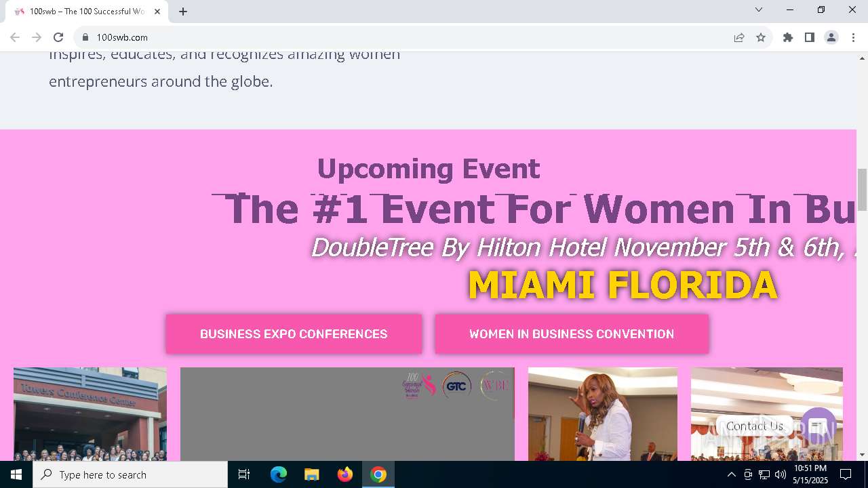Open the Contact Us chat label

click(755, 426)
